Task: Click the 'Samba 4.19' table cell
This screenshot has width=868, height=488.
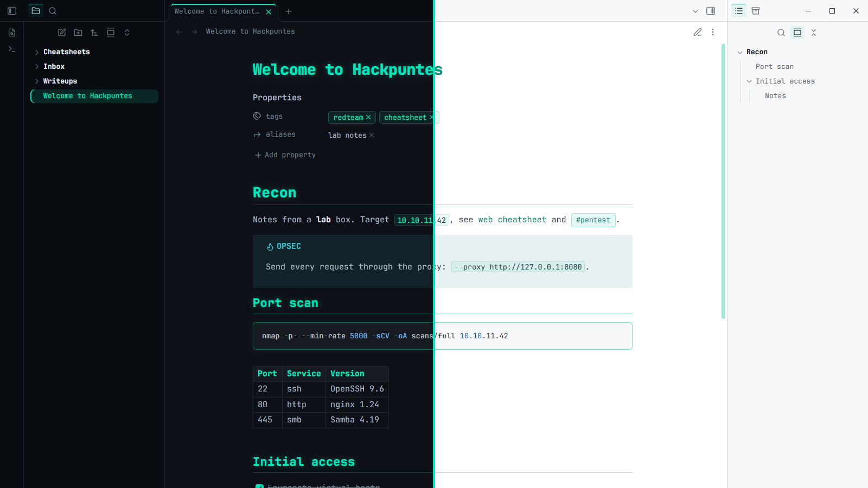Action: coord(357,420)
